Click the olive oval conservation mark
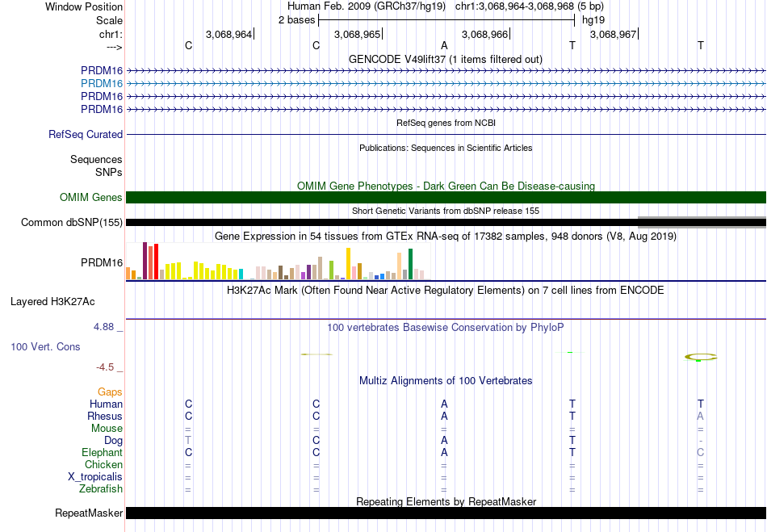 pos(701,357)
